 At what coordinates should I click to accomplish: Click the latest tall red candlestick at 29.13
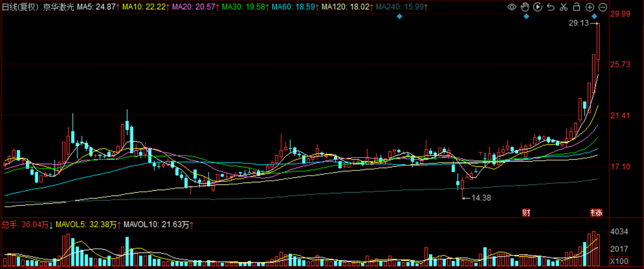tap(598, 48)
